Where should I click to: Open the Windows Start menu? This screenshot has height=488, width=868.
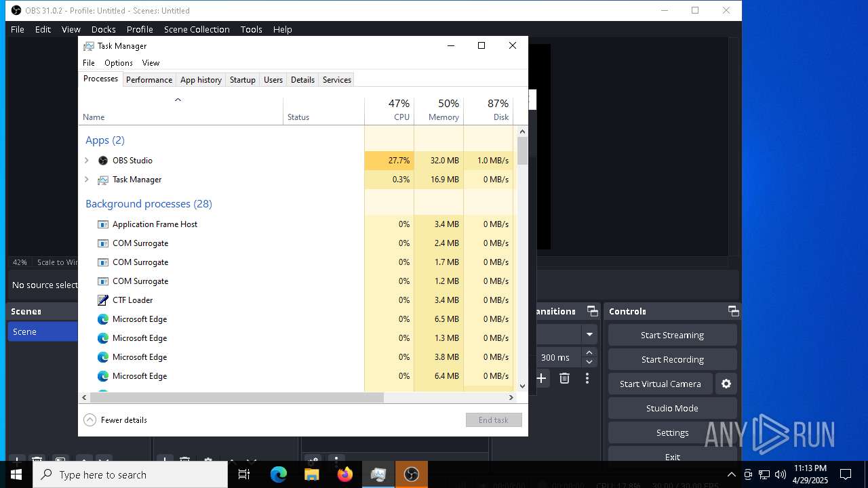click(x=16, y=474)
